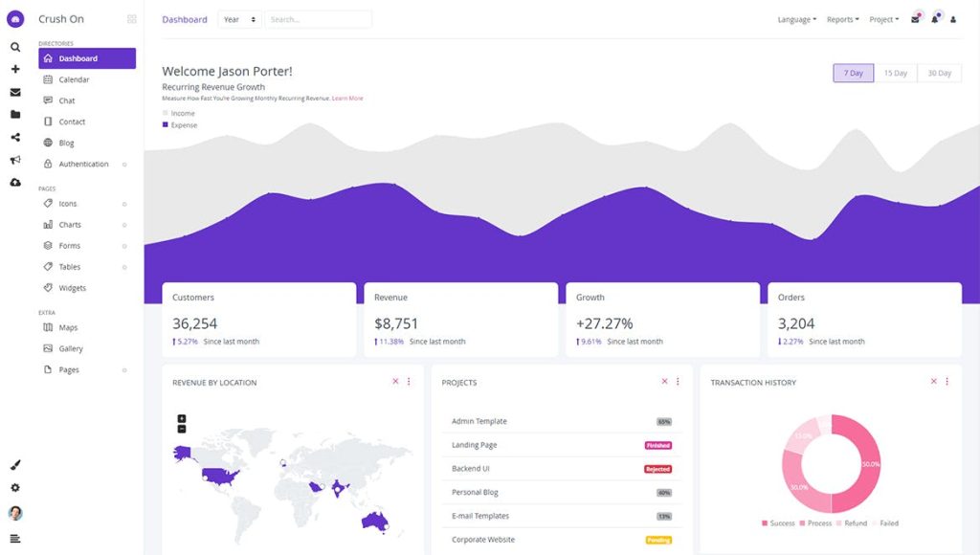
Task: Open the messages envelope icon with notification
Action: 913,17
